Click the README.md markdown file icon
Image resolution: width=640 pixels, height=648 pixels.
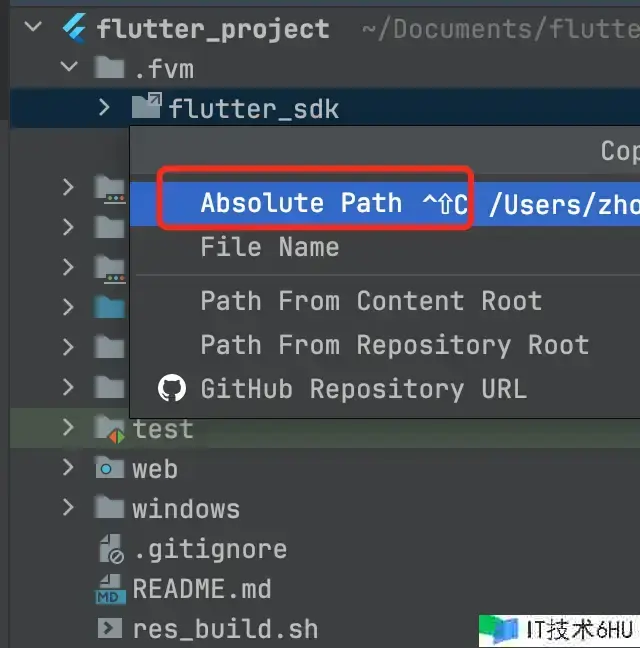pyautogui.click(x=110, y=589)
